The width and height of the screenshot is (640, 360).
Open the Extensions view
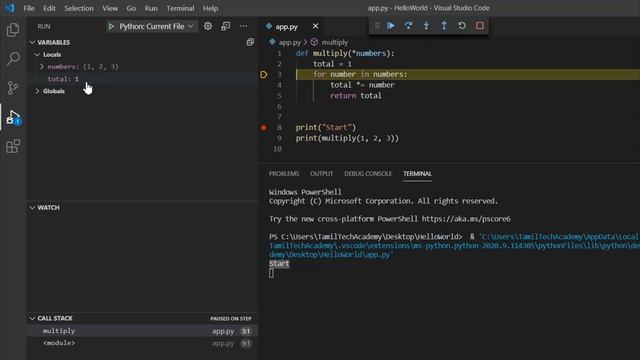(13, 146)
